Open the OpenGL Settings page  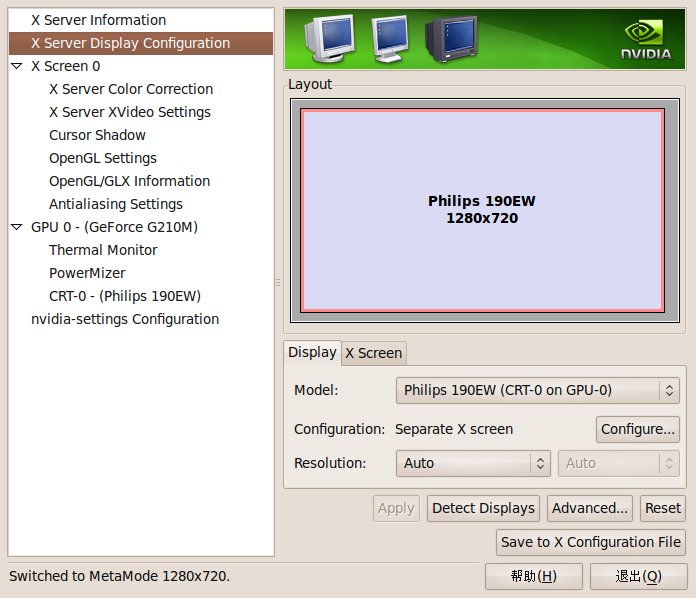pyautogui.click(x=103, y=158)
